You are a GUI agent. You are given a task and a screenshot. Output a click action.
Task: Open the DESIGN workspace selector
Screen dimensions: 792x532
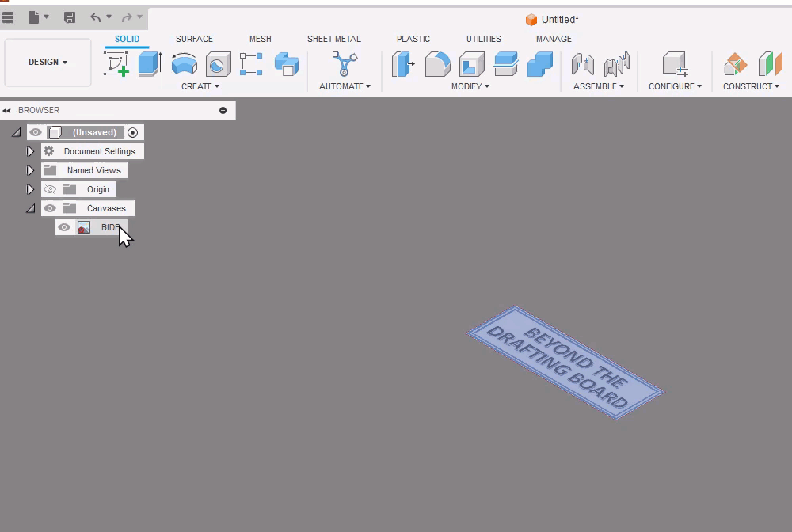[x=47, y=61]
